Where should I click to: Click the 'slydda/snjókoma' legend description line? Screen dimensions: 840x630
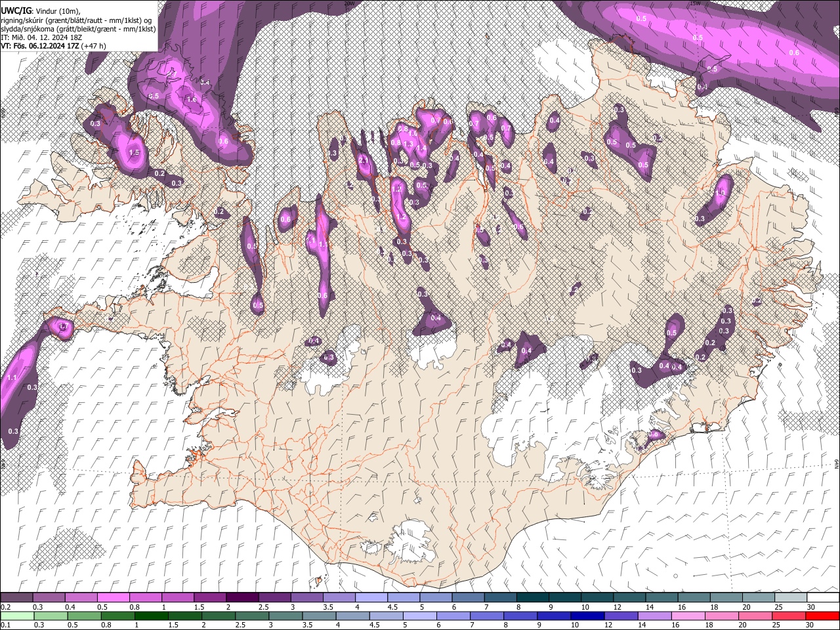click(x=79, y=29)
